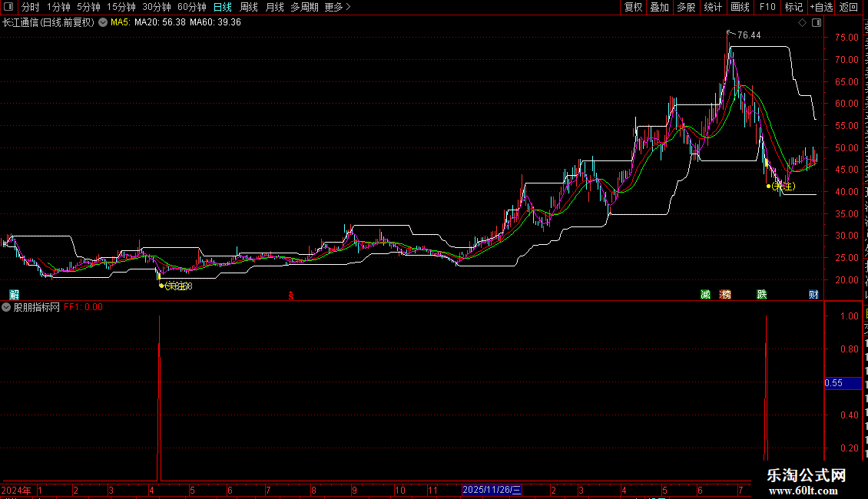Expand the 更多 periods menu
The height and width of the screenshot is (499, 868).
[x=337, y=7]
